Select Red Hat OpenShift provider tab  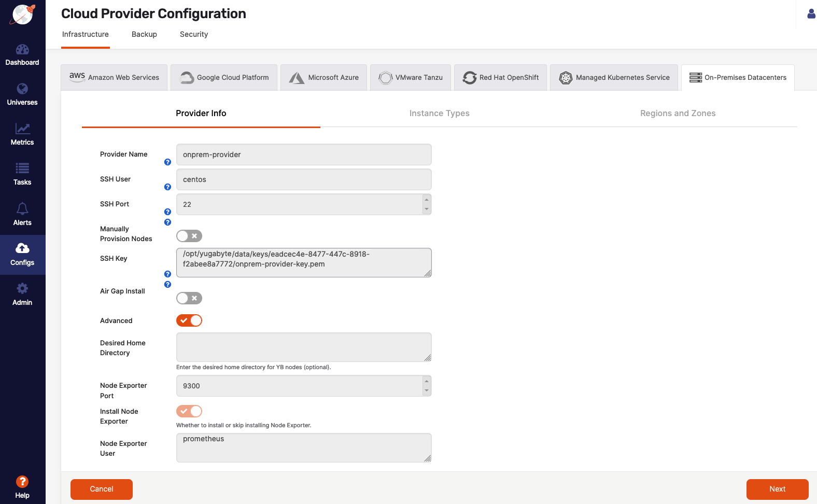(x=500, y=78)
